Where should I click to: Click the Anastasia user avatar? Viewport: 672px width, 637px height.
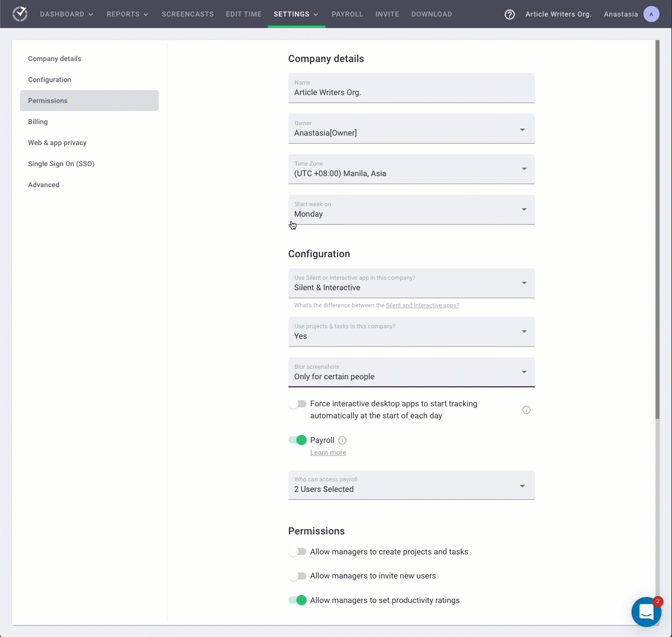tap(651, 14)
